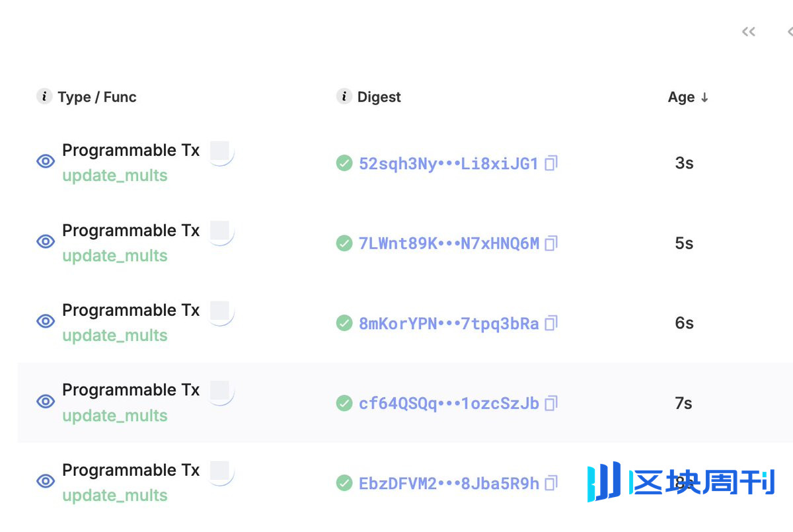Click the loading badge beside first Programmable Tx

(x=220, y=152)
